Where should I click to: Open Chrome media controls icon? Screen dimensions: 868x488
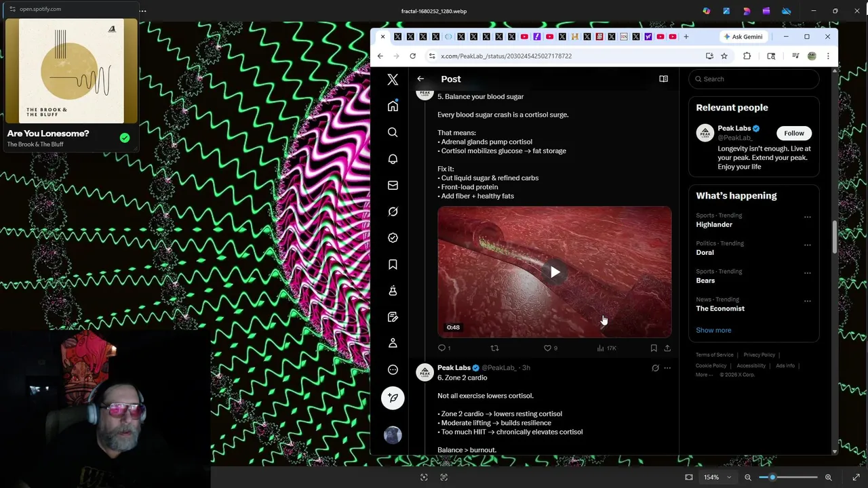pyautogui.click(x=795, y=56)
